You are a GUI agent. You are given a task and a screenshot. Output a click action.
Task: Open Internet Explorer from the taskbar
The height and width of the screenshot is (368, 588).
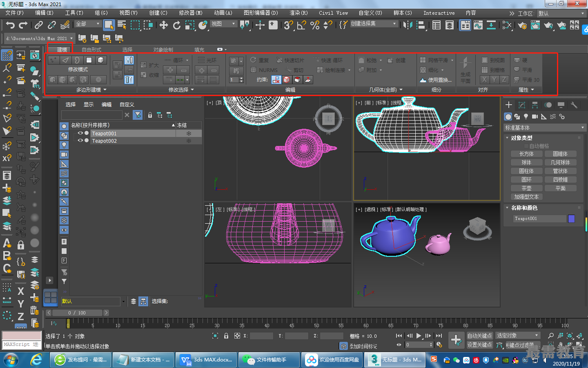(36, 360)
